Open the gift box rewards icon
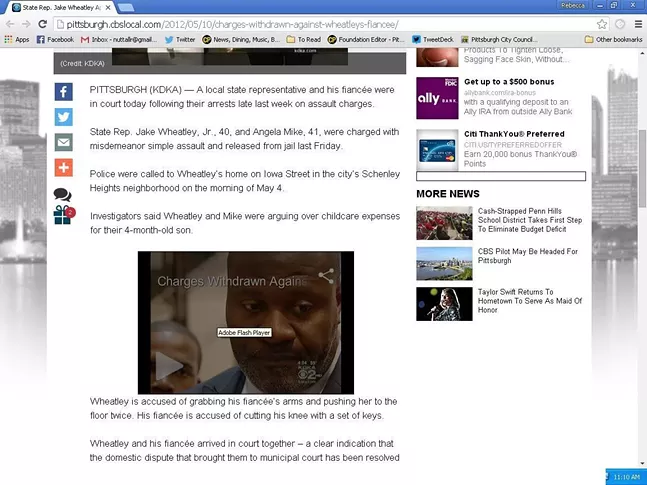The height and width of the screenshot is (485, 647). click(63, 215)
